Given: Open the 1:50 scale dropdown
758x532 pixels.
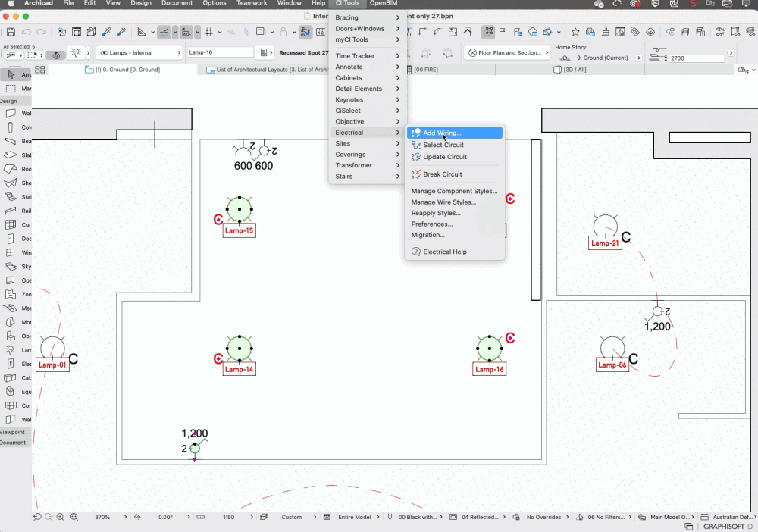Looking at the screenshot, I should (228, 517).
